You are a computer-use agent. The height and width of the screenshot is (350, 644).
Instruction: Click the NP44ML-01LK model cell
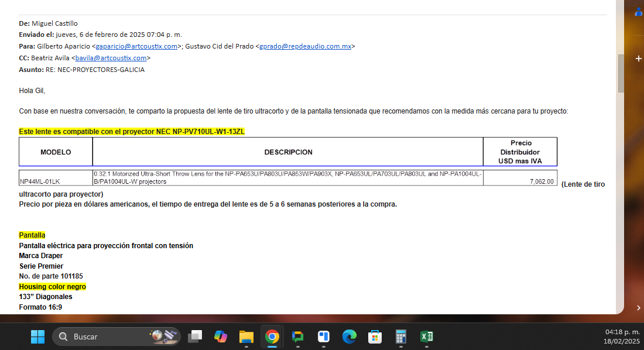[56, 178]
